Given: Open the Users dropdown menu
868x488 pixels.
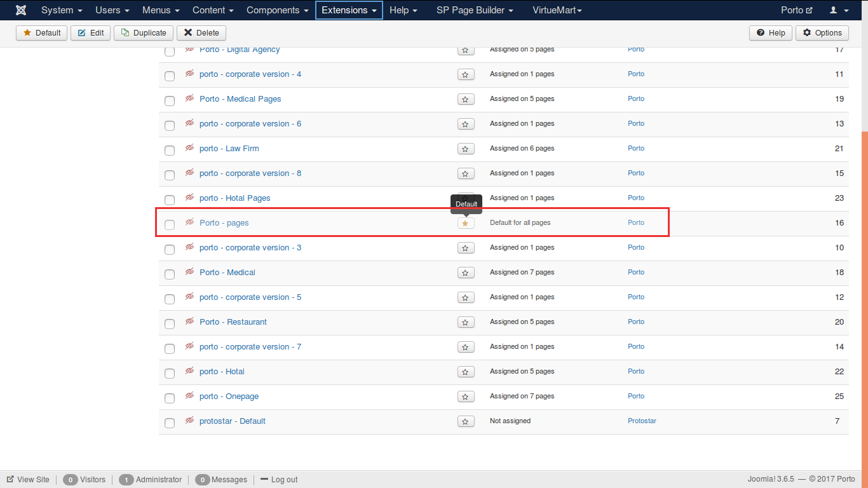Looking at the screenshot, I should (x=112, y=10).
